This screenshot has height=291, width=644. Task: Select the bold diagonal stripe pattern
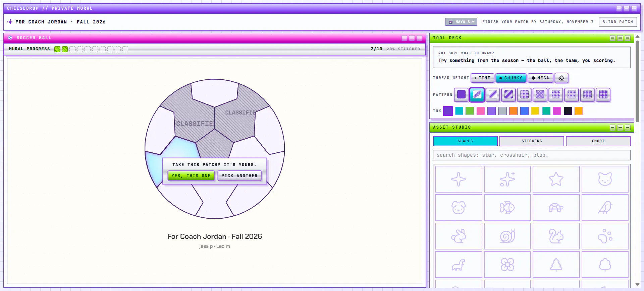(508, 95)
